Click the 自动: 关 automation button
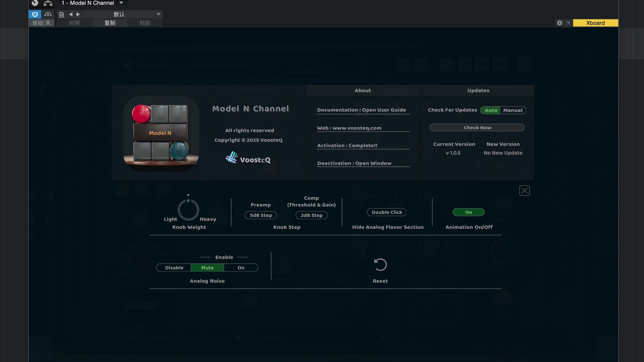The height and width of the screenshot is (362, 644). tap(42, 23)
